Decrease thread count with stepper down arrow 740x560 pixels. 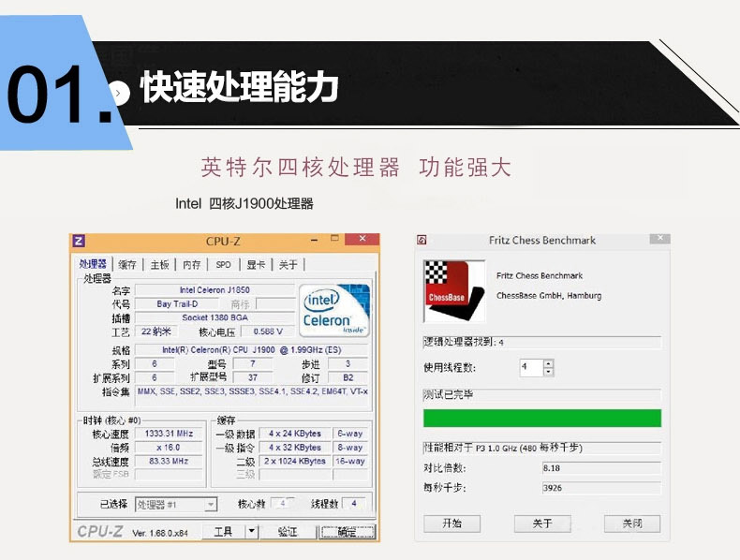click(x=548, y=372)
